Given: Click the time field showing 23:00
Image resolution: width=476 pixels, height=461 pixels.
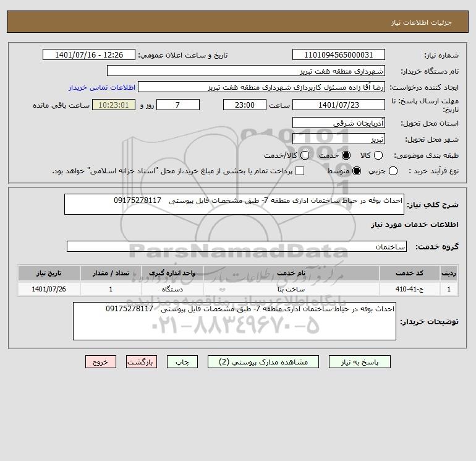Looking at the screenshot, I should coord(245,105).
